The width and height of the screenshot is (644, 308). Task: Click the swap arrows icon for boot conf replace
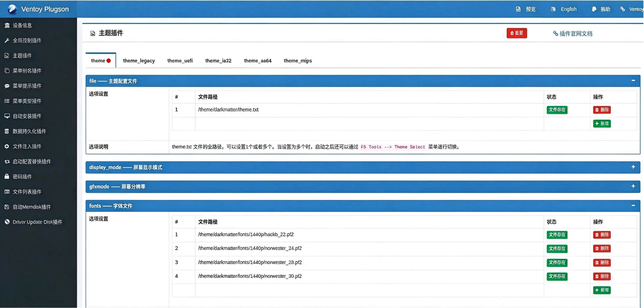tap(7, 162)
